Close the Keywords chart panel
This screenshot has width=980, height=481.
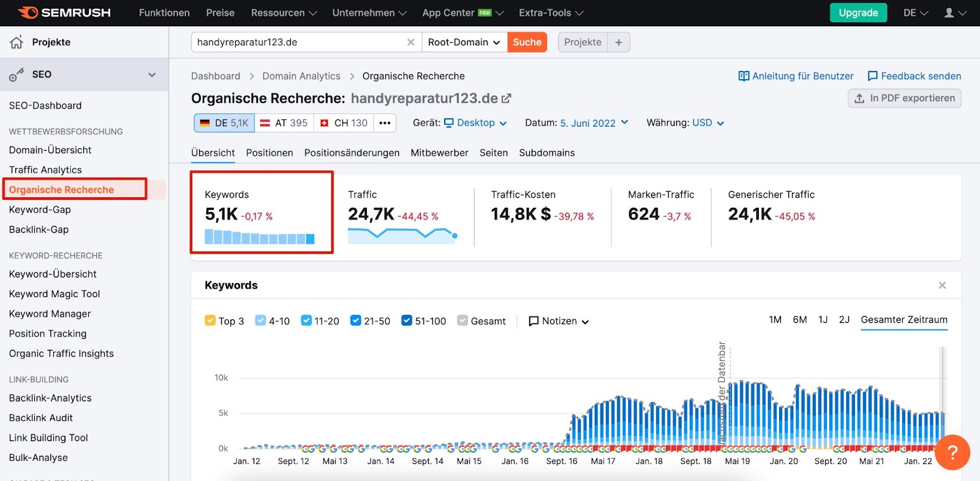(942, 286)
